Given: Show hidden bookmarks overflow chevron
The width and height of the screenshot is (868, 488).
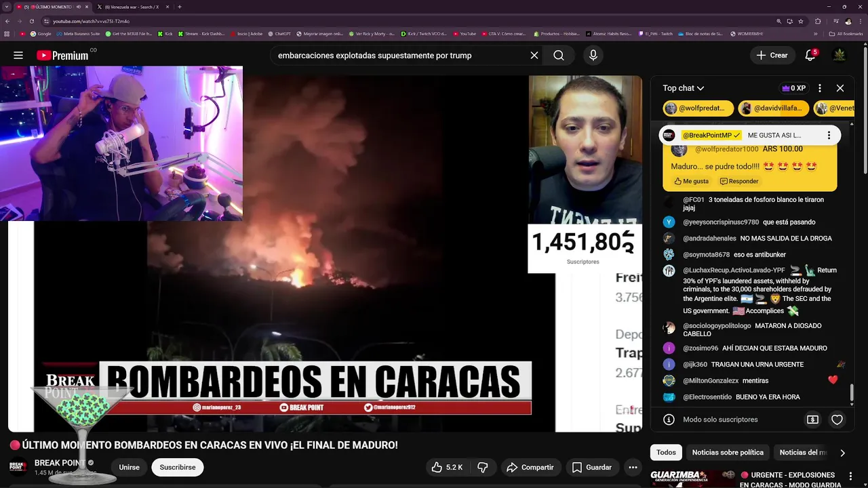Looking at the screenshot, I should (816, 33).
